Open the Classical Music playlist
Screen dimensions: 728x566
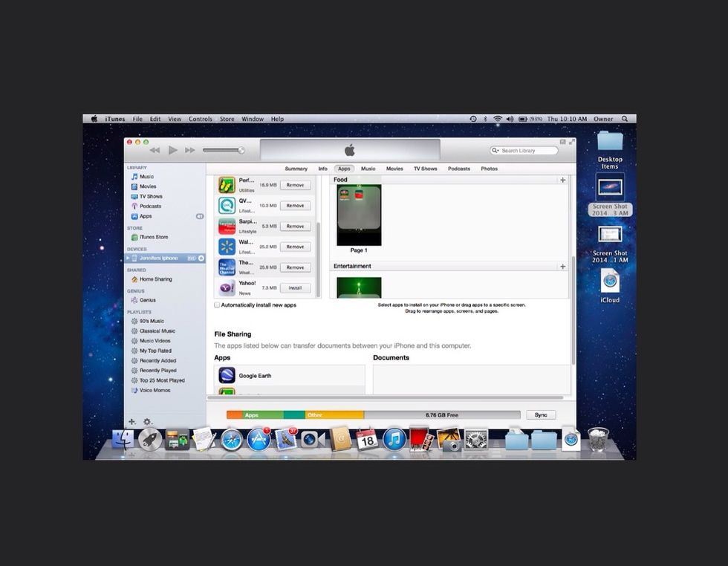[157, 331]
